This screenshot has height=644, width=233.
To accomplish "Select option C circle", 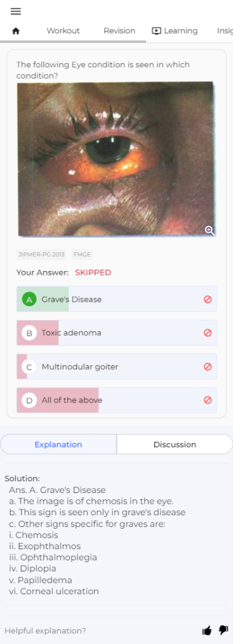I will click(29, 367).
